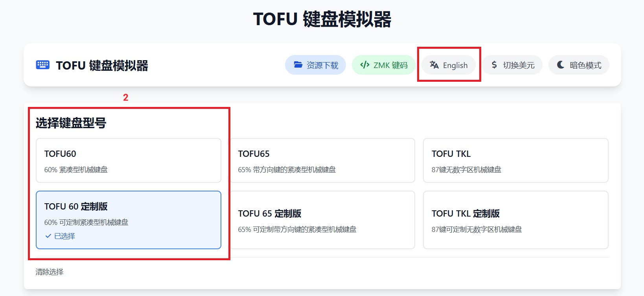Image resolution: width=644 pixels, height=296 pixels.
Task: Click the folder icon for 资源下载
Action: [x=298, y=65]
